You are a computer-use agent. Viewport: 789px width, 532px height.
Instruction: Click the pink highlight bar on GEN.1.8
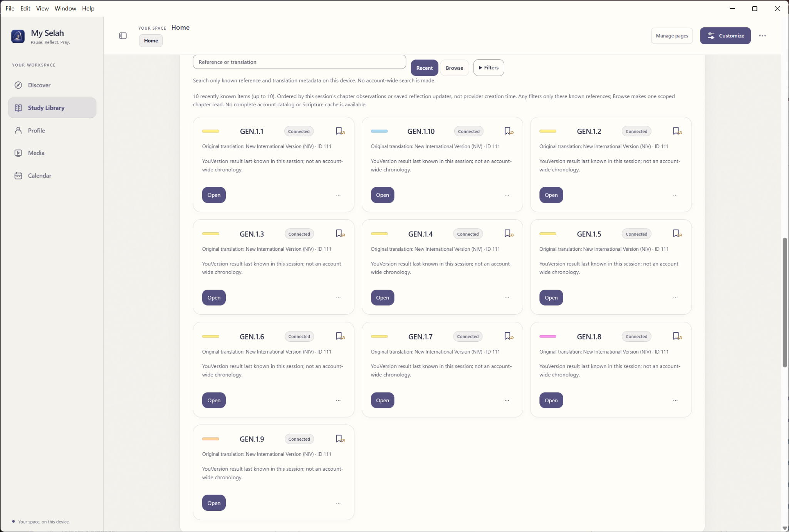[548, 337]
